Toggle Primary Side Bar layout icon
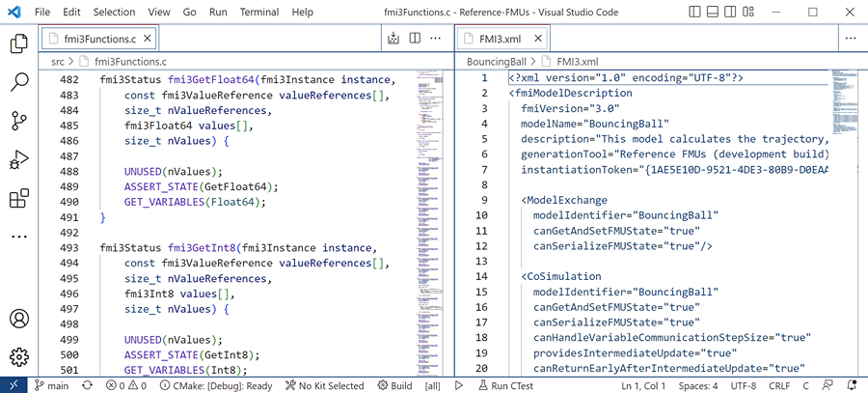 click(694, 12)
